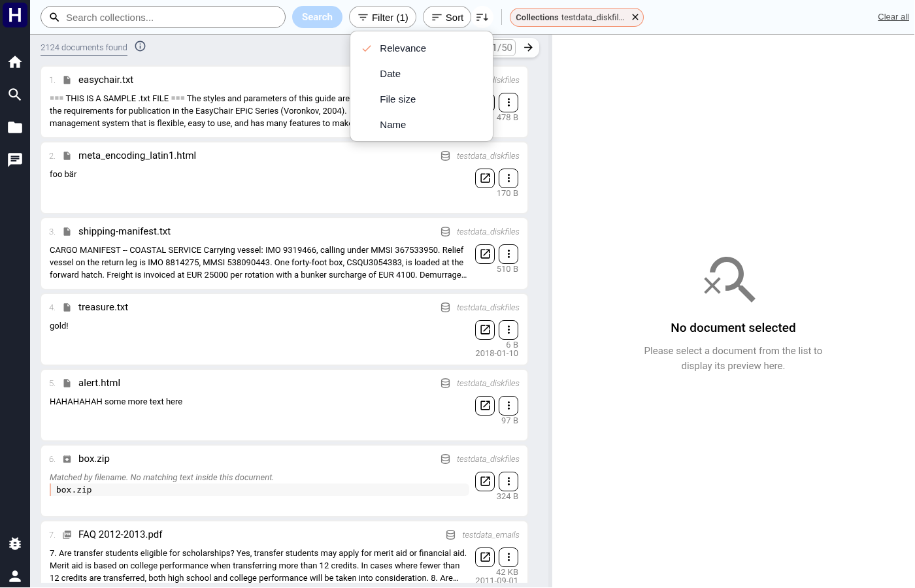Image resolution: width=915 pixels, height=588 pixels.
Task: Open the bug report icon in sidebar
Action: (15, 544)
